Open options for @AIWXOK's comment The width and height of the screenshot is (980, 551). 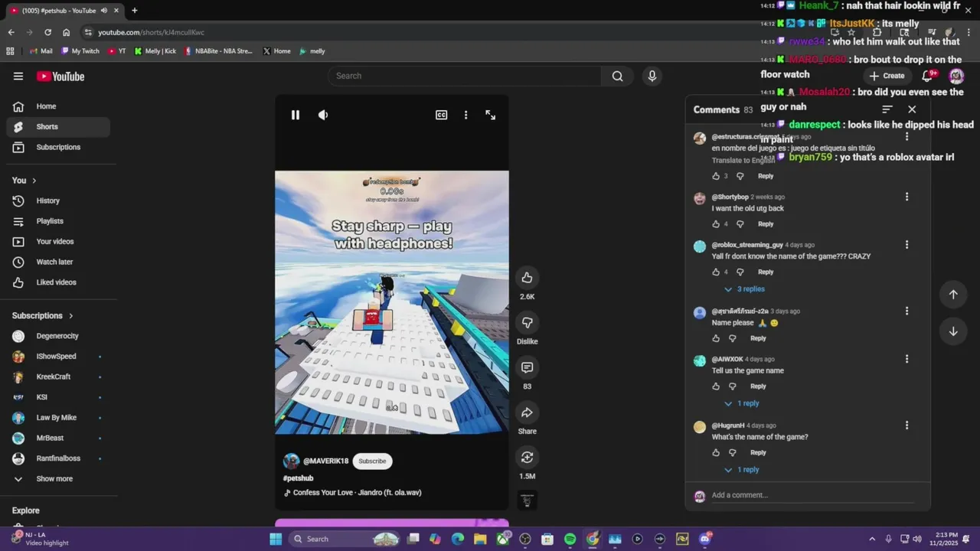(x=906, y=359)
